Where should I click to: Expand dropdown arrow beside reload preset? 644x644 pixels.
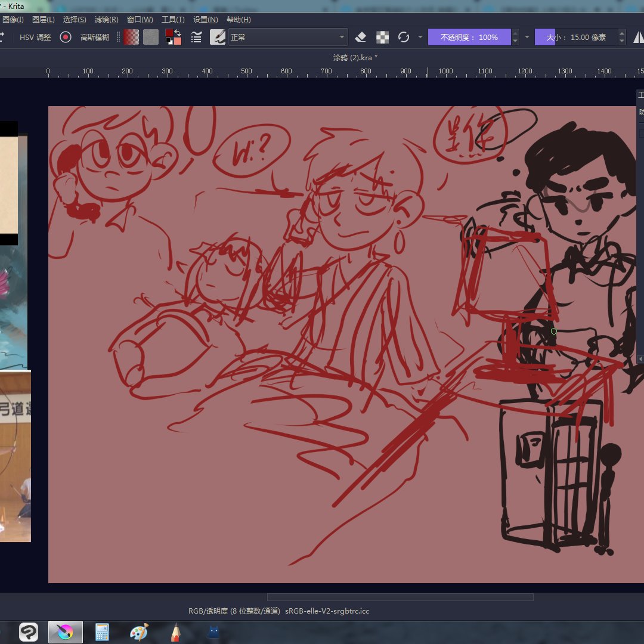[420, 37]
